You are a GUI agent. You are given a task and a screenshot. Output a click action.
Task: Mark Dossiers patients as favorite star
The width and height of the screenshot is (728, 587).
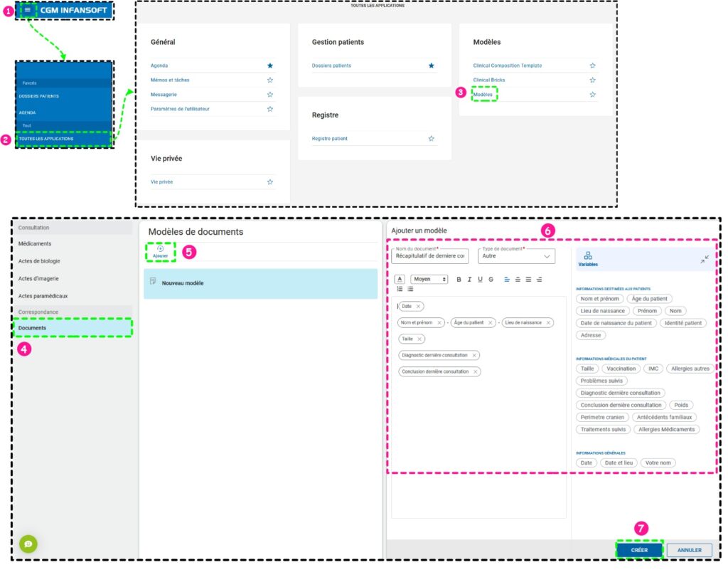coord(432,65)
